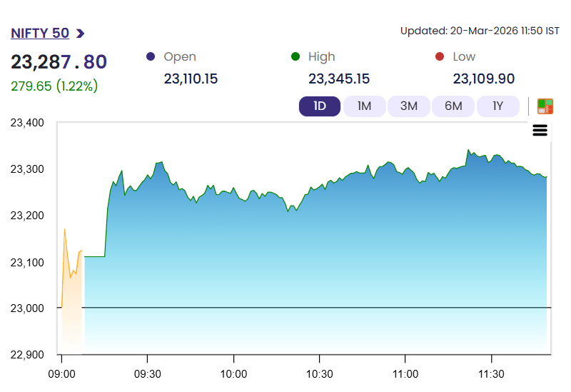Click the green High legend dot
Viewport: 571px width, 392px height.
pyautogui.click(x=295, y=57)
